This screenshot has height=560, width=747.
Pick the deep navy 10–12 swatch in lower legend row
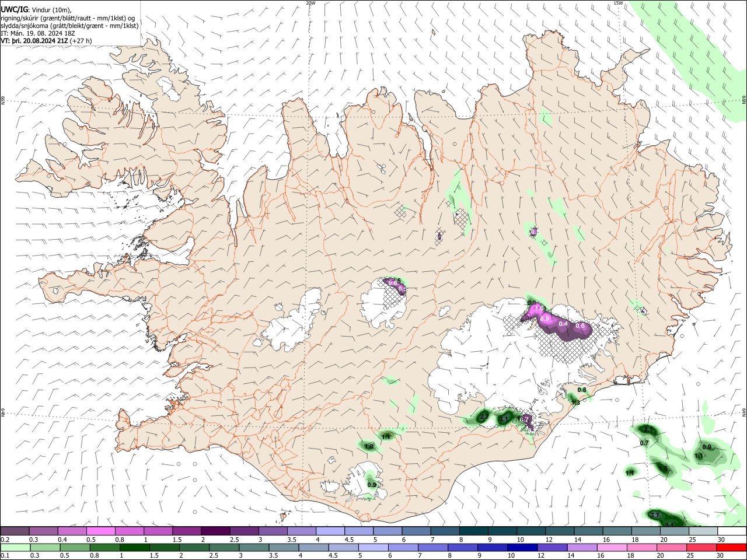523,548
